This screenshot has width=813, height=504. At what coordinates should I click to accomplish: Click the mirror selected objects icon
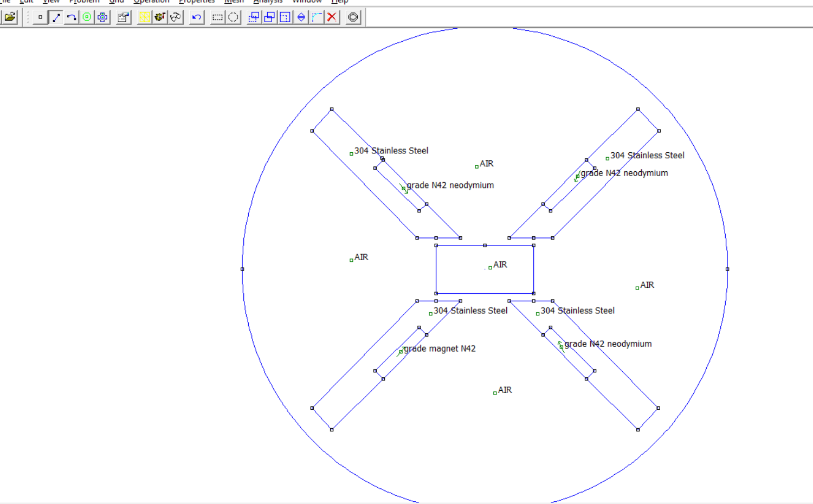(301, 17)
